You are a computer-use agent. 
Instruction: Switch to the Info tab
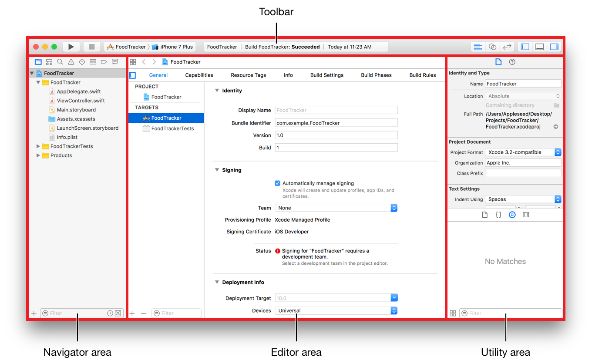[x=288, y=75]
